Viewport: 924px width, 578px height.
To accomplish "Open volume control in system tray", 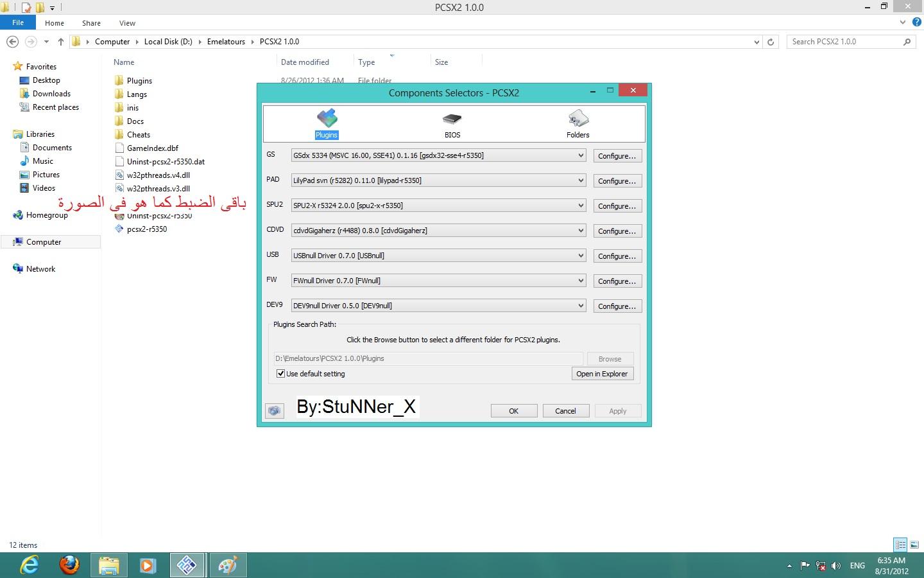I will (x=835, y=566).
